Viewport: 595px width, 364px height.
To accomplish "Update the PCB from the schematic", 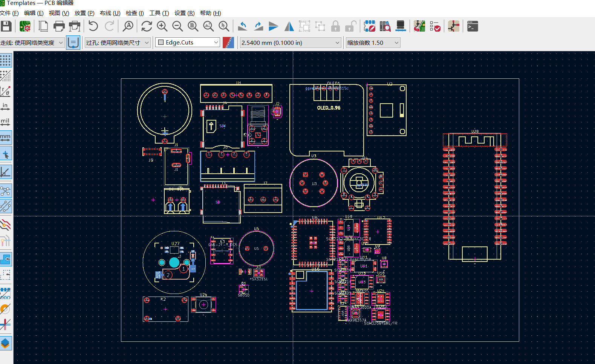I will coord(419,26).
